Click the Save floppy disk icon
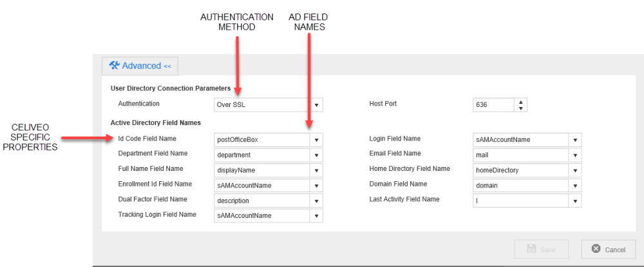 coord(531,250)
